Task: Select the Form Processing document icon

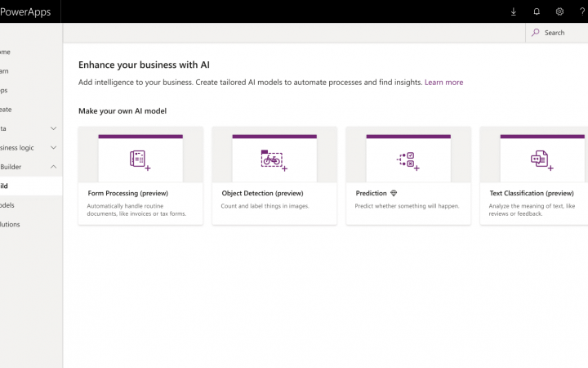Action: point(140,160)
